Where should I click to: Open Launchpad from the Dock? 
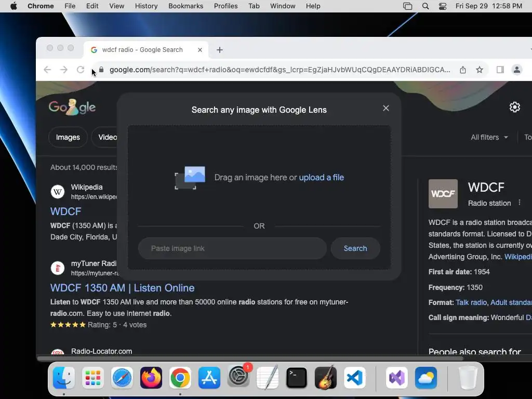pos(93,378)
